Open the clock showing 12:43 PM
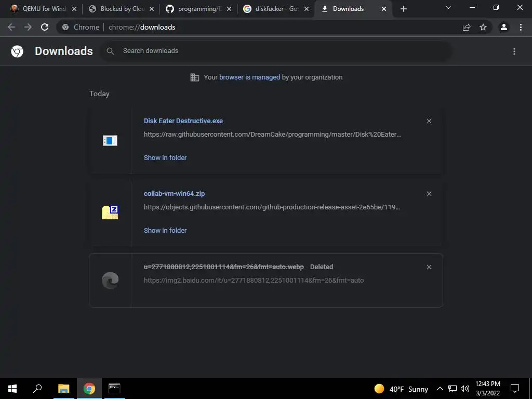 point(487,389)
